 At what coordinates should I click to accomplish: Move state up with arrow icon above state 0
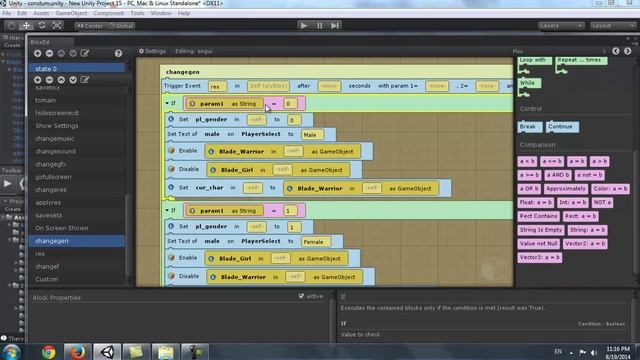pyautogui.click(x=61, y=53)
